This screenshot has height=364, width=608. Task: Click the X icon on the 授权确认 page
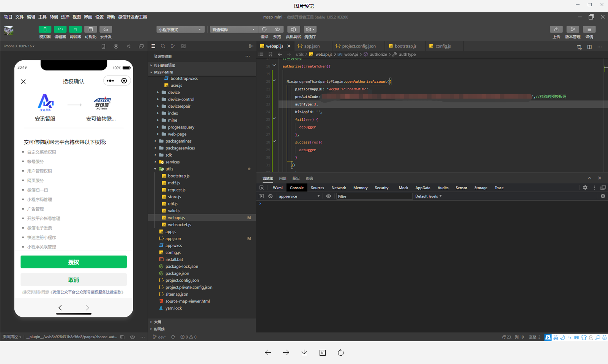click(x=23, y=82)
